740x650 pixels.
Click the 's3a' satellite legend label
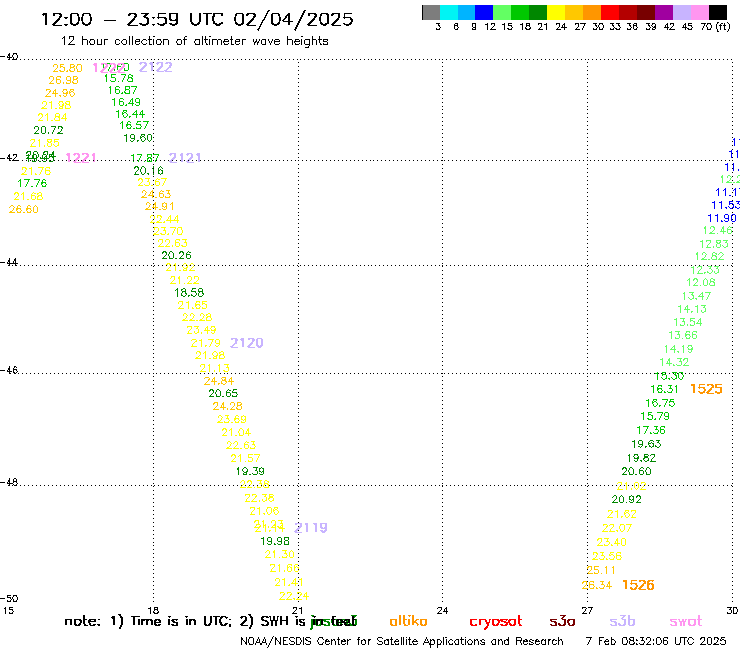tap(562, 622)
